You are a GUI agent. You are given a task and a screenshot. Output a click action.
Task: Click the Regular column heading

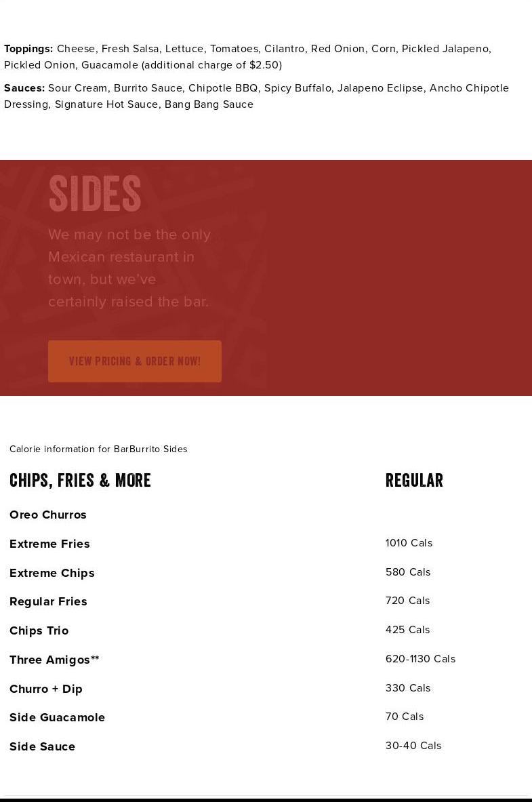(414, 481)
